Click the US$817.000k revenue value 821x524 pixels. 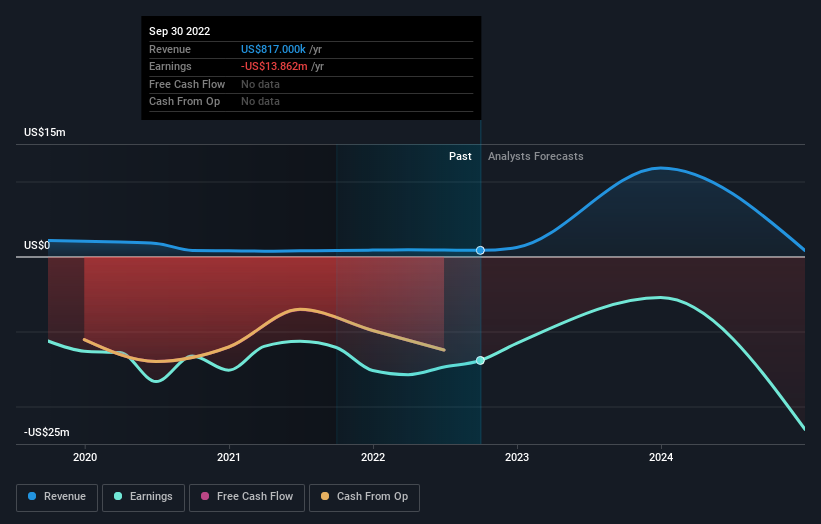pyautogui.click(x=273, y=49)
